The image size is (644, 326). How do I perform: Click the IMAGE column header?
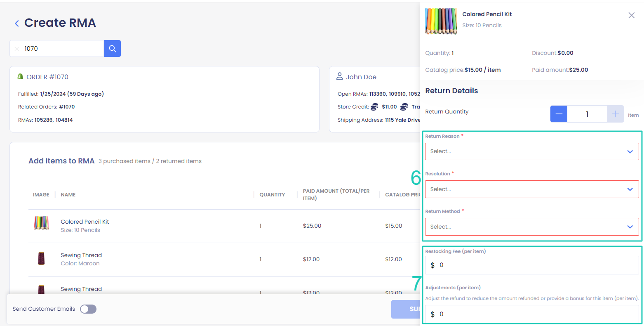41,195
